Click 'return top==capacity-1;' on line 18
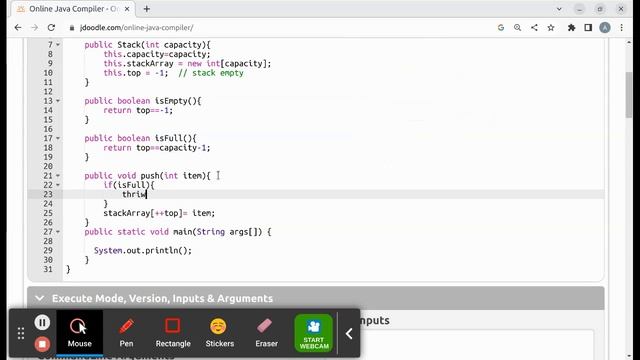This screenshot has width=640, height=360. [x=157, y=148]
